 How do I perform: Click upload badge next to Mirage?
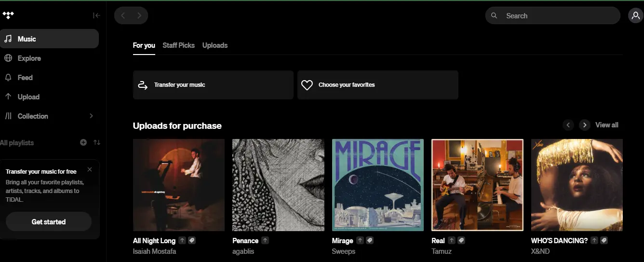click(360, 240)
